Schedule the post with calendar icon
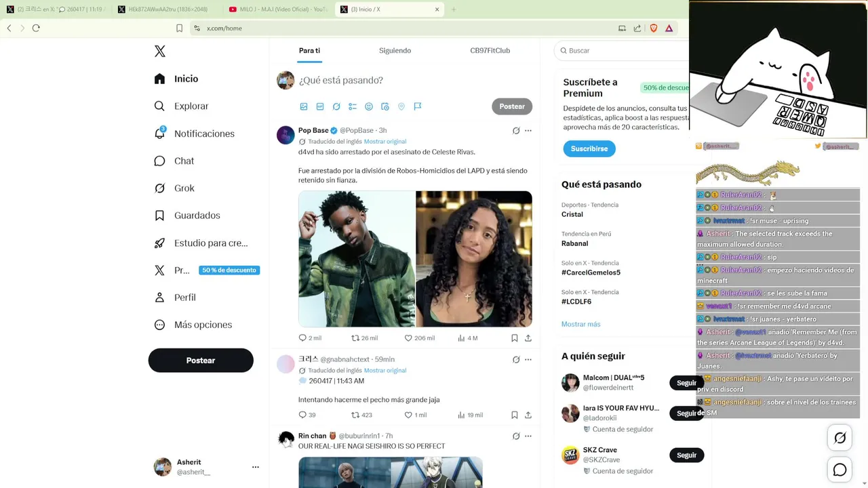 click(385, 106)
